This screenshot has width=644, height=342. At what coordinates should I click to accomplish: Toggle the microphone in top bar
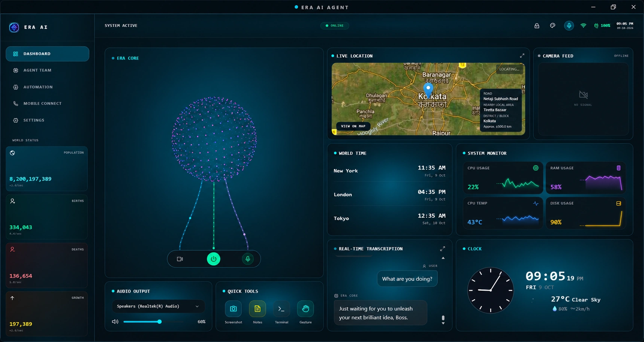[x=569, y=26]
